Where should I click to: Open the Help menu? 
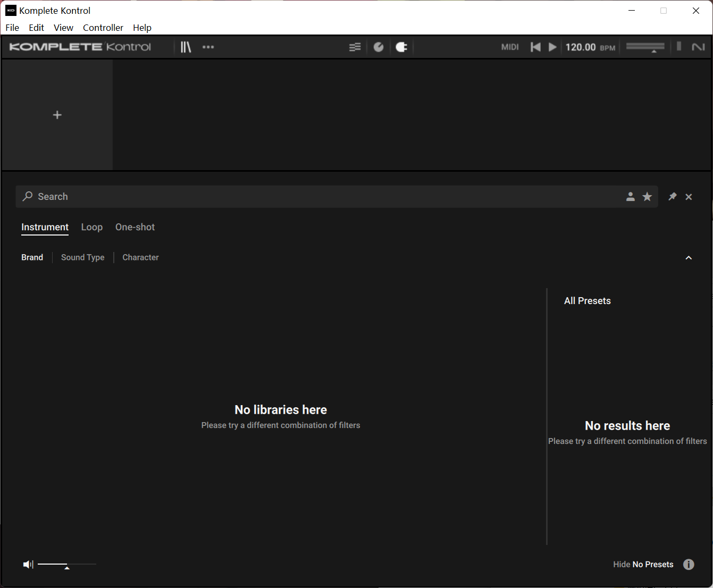pos(142,28)
